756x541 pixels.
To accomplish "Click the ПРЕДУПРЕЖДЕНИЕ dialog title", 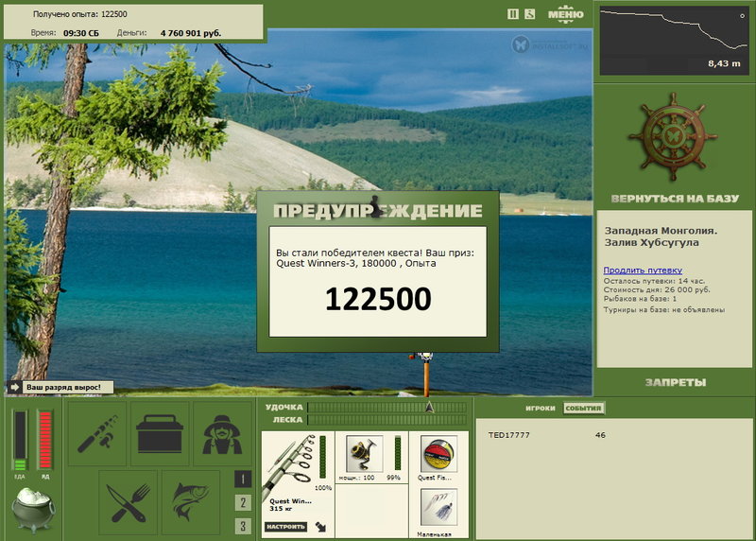I will pyautogui.click(x=378, y=210).
